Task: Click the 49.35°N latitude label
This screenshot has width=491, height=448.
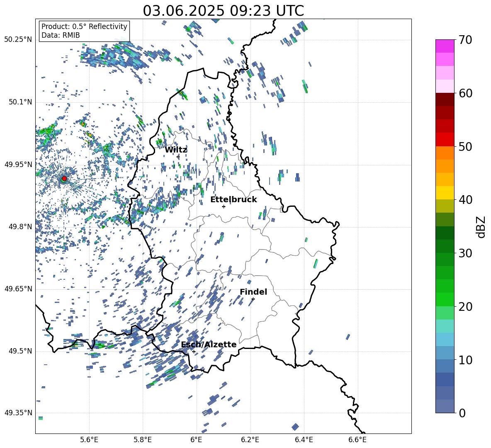Action: pyautogui.click(x=18, y=413)
